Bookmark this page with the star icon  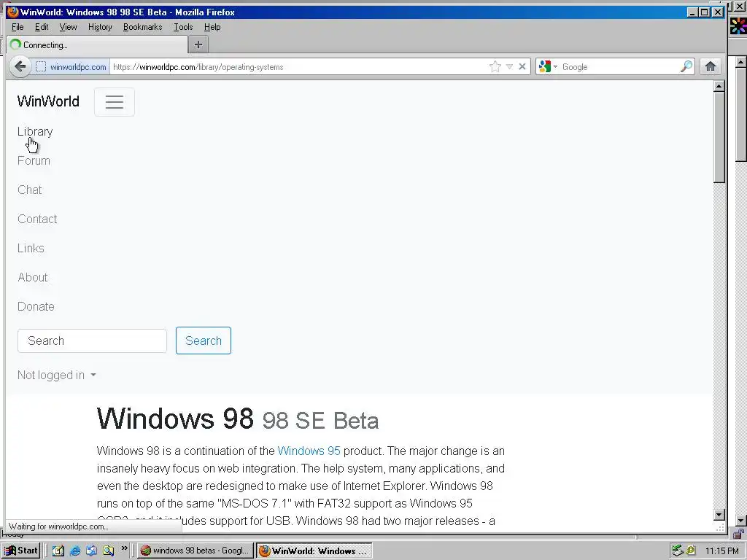point(495,66)
